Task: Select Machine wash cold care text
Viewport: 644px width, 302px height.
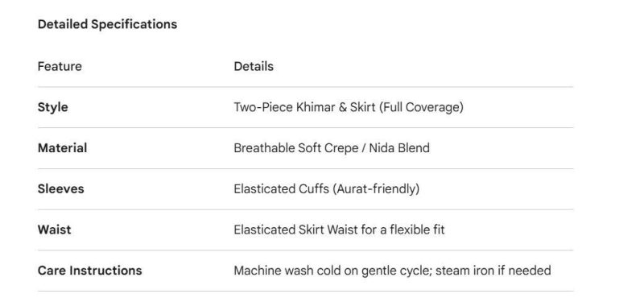Action: pyautogui.click(x=392, y=271)
